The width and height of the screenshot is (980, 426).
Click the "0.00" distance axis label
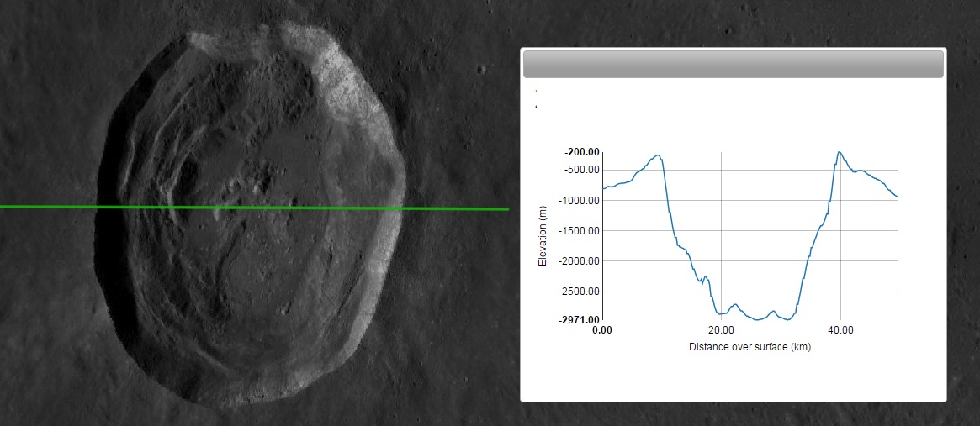tap(601, 329)
